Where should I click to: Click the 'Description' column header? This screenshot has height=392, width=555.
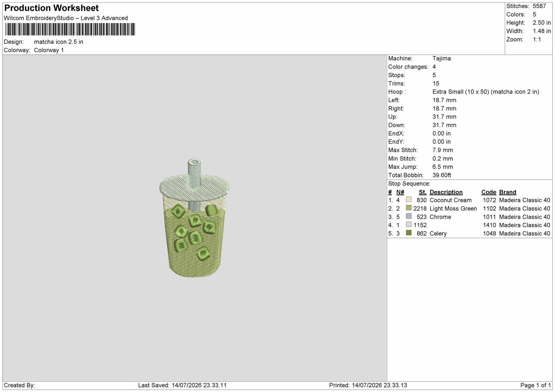446,192
